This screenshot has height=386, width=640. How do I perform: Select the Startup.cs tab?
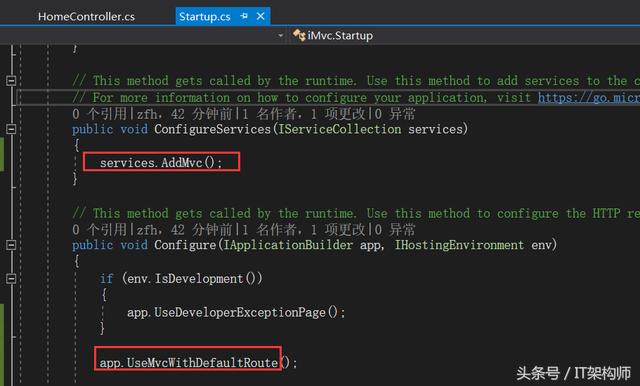[204, 17]
